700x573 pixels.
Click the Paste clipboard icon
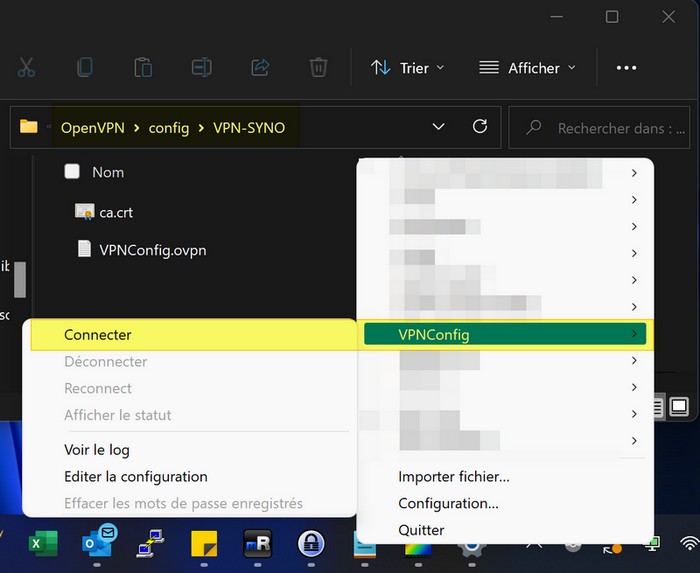(143, 68)
